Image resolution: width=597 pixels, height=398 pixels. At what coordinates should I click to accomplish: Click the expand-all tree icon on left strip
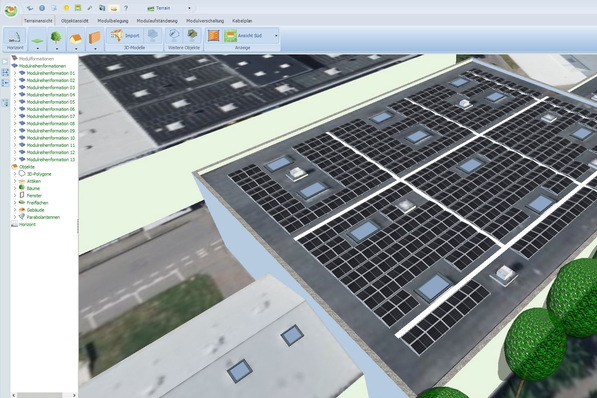pos(5,72)
